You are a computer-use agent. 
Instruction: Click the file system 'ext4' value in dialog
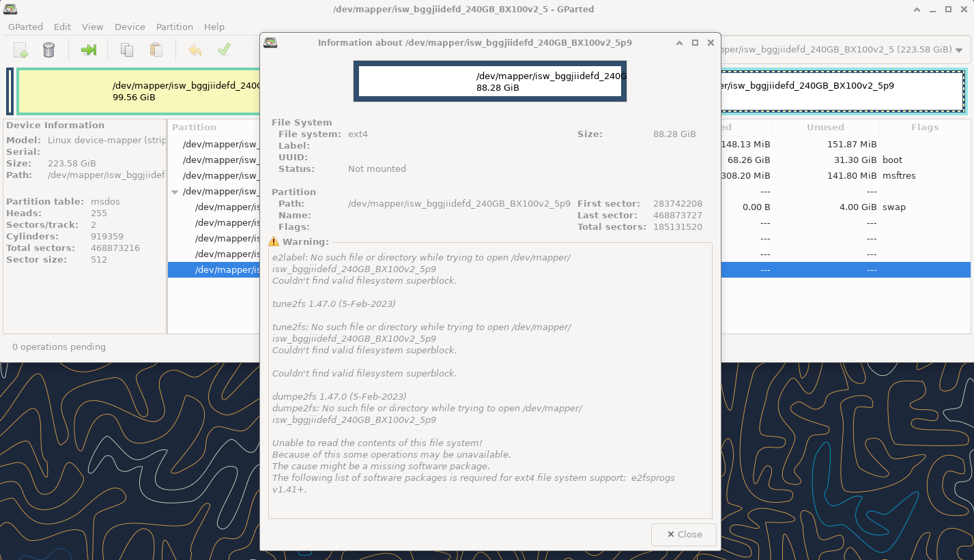tap(358, 134)
